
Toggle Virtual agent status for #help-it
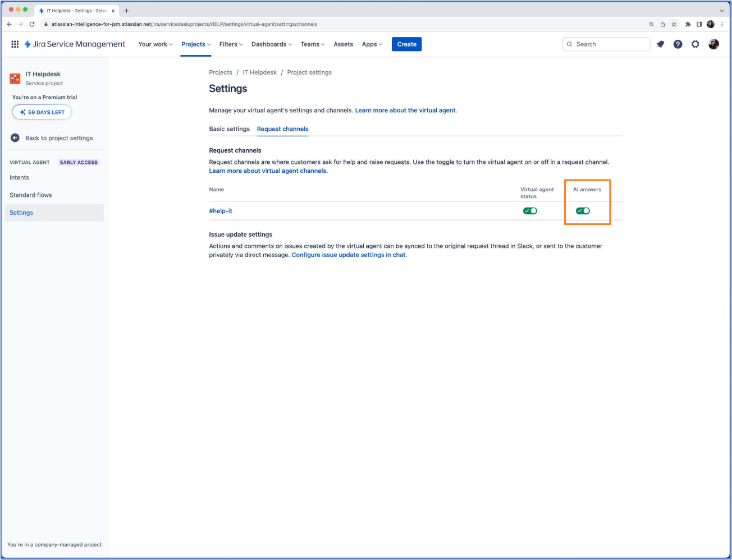click(x=530, y=211)
